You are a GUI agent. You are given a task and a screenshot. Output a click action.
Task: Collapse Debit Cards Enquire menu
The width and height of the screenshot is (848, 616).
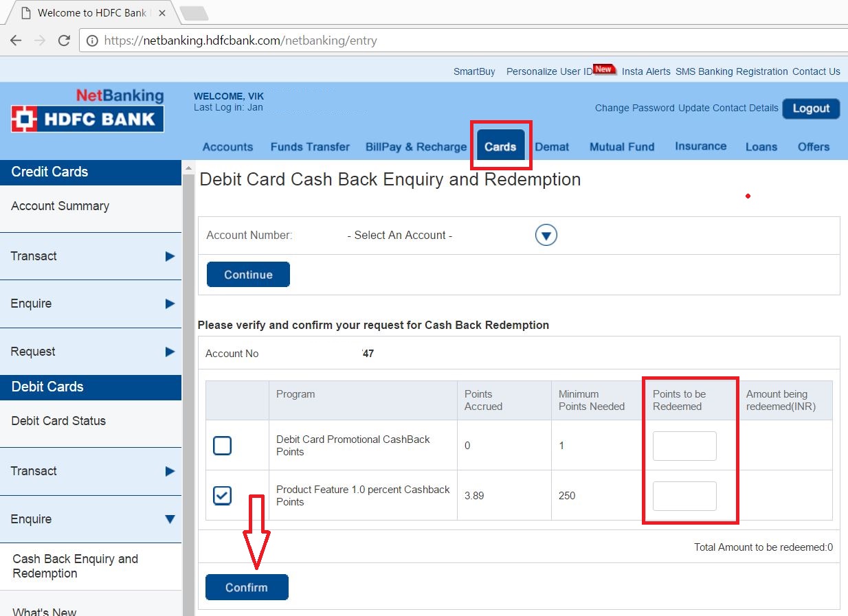[x=91, y=519]
